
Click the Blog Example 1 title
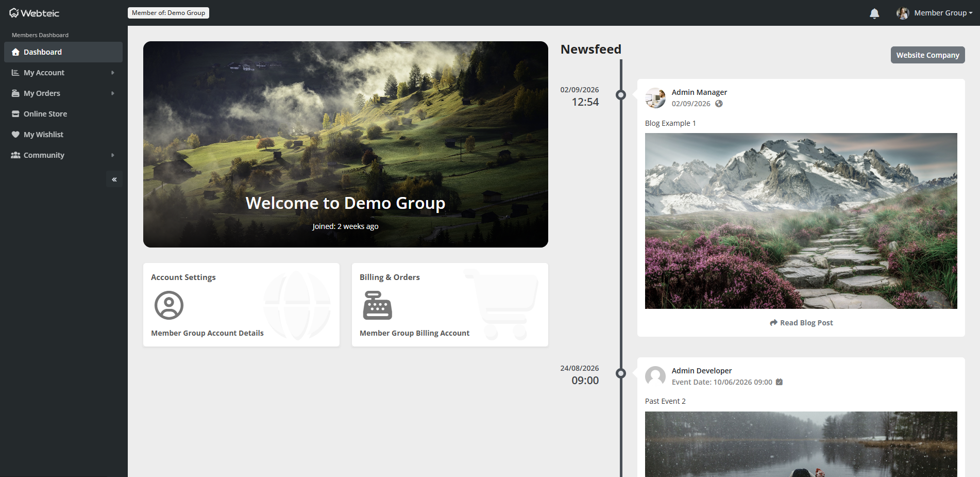pos(670,123)
